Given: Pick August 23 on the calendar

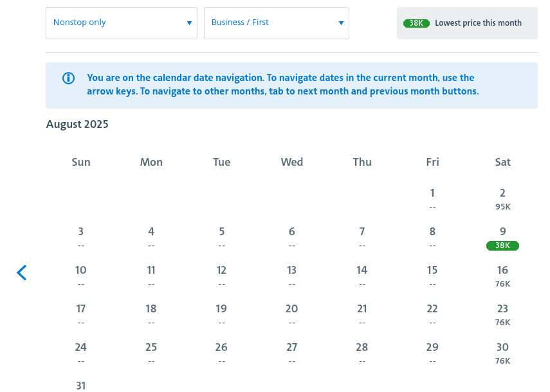Looking at the screenshot, I should coord(502,314).
